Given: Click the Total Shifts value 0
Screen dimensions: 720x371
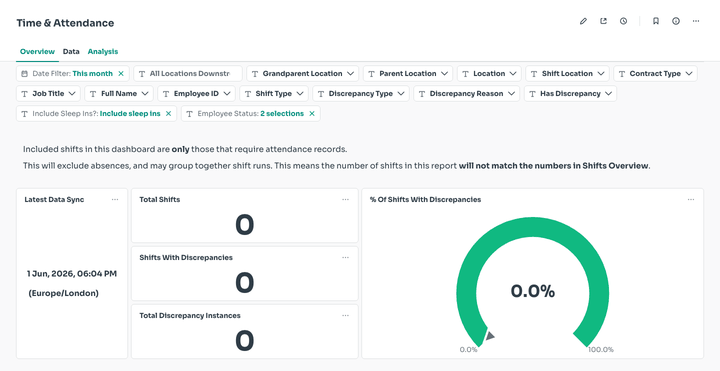Looking at the screenshot, I should coord(244,225).
